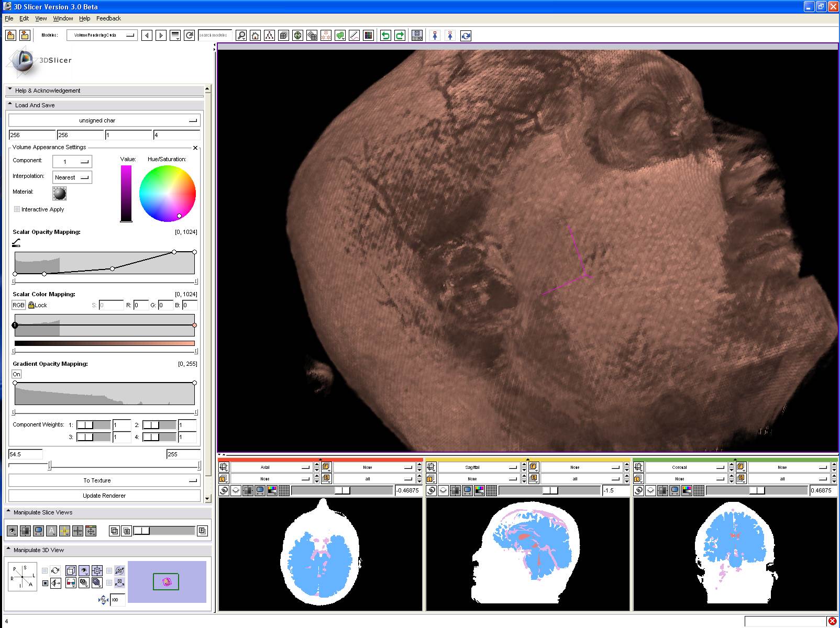The image size is (840, 628).
Task: Click the link slices icon in Axial viewer
Action: point(224,490)
